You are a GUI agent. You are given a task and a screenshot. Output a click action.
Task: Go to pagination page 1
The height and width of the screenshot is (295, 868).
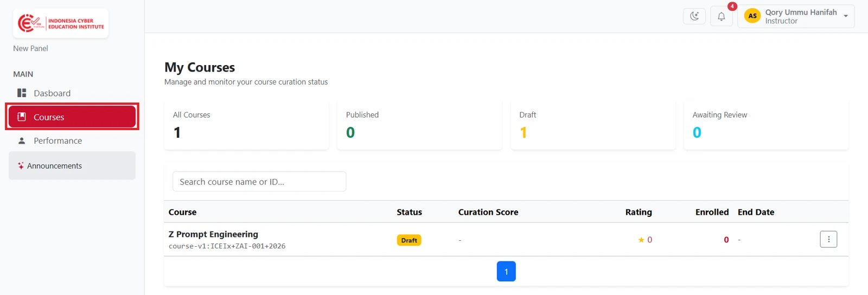(506, 271)
